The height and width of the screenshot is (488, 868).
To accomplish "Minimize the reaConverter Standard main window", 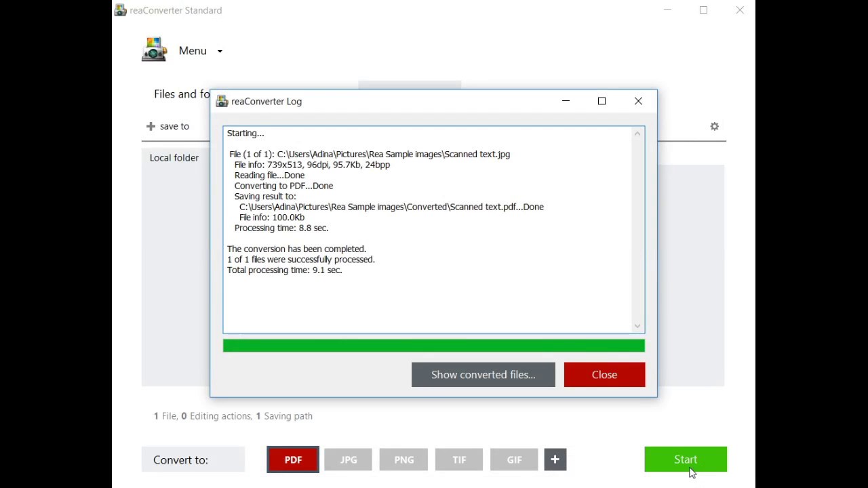I will [667, 10].
